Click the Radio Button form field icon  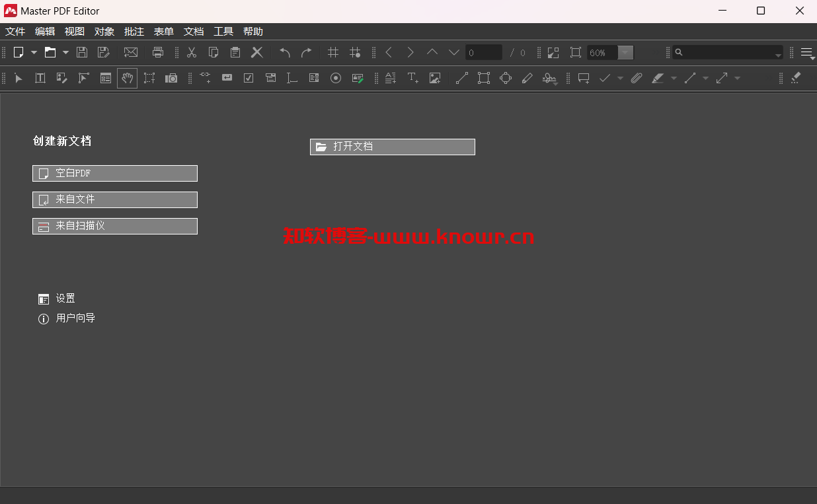(x=336, y=78)
